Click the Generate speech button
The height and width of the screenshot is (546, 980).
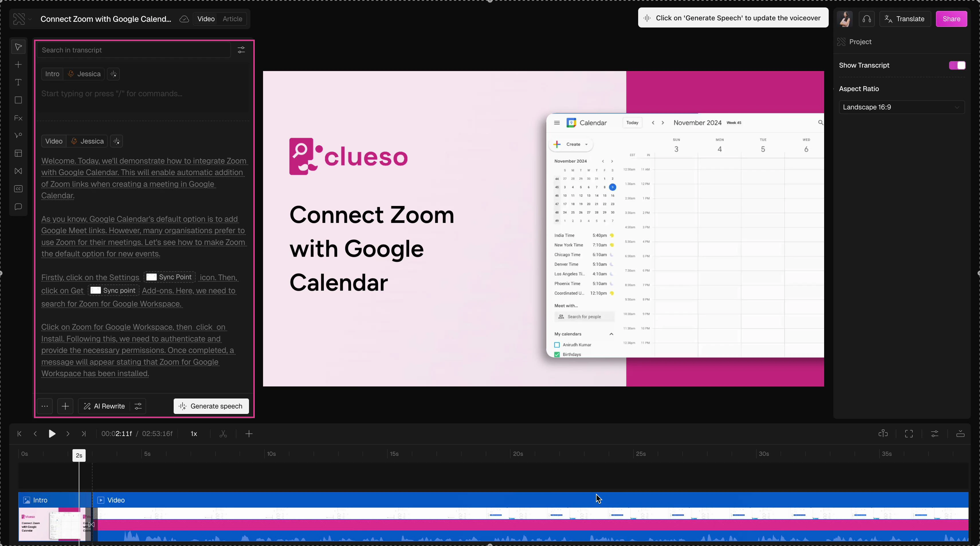click(211, 406)
